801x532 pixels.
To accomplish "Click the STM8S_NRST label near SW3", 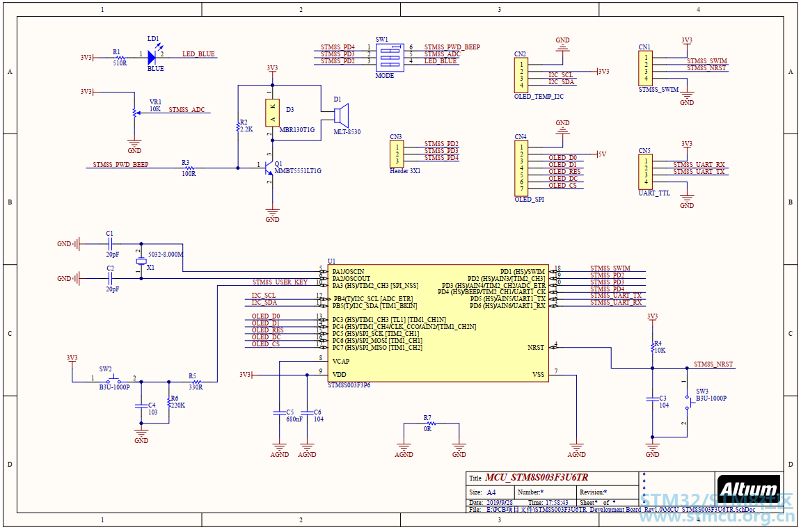I will [713, 364].
